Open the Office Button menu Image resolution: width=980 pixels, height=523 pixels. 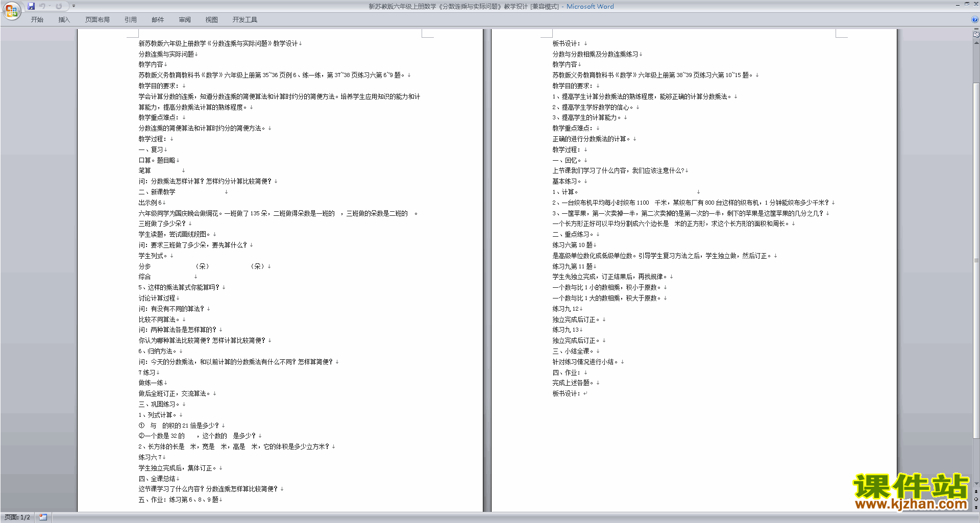(x=11, y=11)
